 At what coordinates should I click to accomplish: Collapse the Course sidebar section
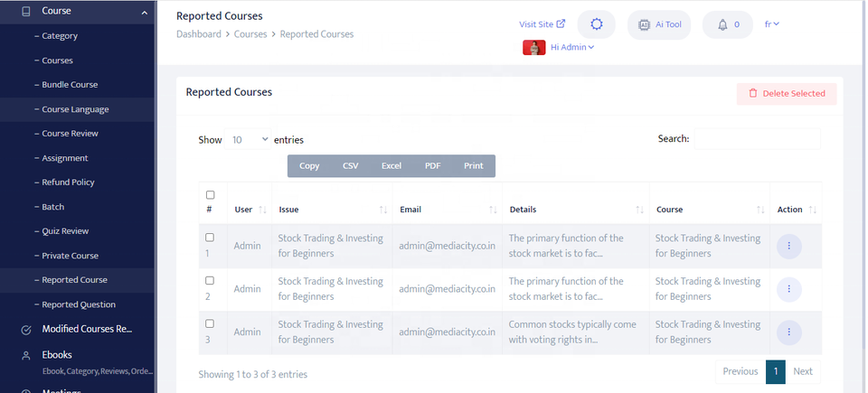click(x=145, y=12)
